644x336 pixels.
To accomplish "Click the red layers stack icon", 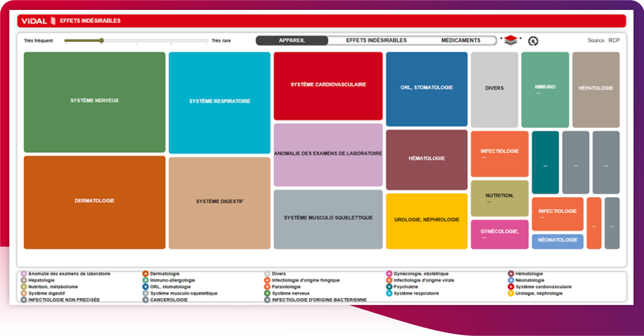I will coord(511,40).
